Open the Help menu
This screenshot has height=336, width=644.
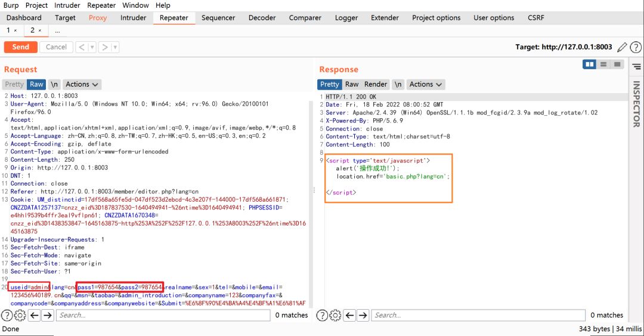pyautogui.click(x=163, y=5)
